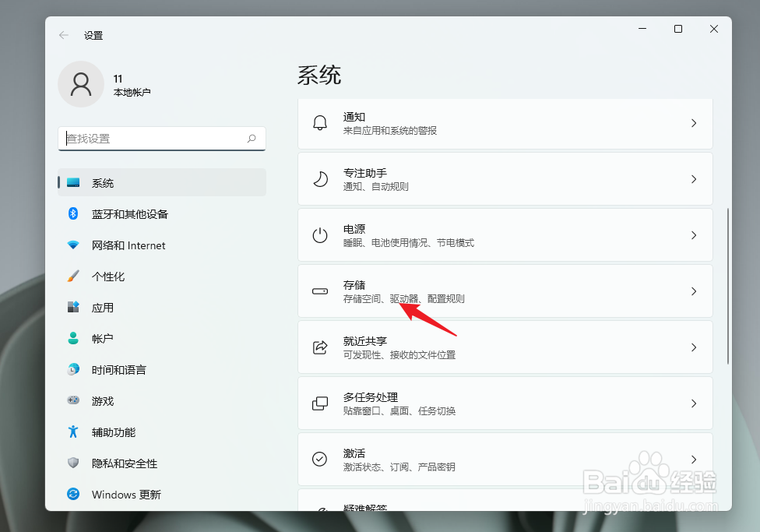Click inside the Find a Setting search box
The width and height of the screenshot is (760, 532).
click(161, 139)
